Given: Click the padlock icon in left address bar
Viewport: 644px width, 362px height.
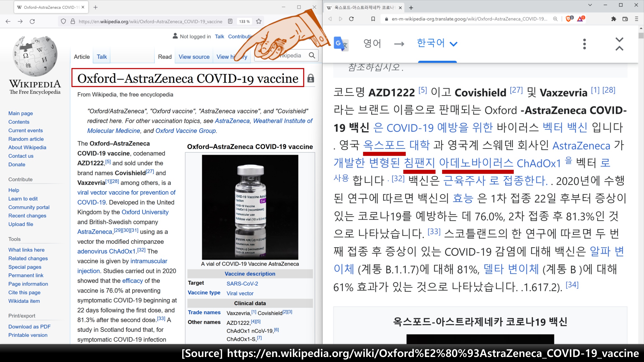Looking at the screenshot, I should click(x=73, y=21).
